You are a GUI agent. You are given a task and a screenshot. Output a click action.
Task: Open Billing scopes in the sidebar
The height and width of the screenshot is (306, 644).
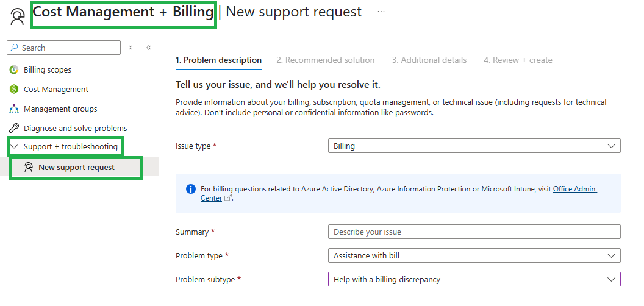pyautogui.click(x=47, y=70)
